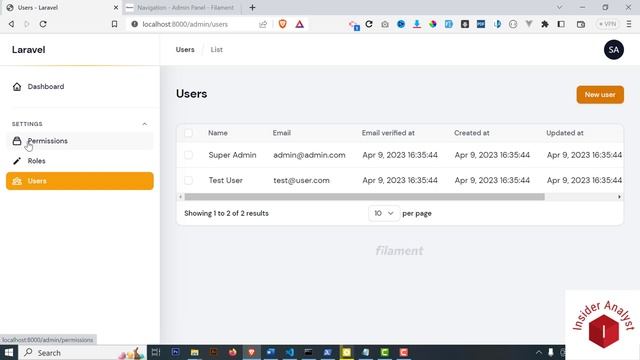Click the download arrow extension icon
The image size is (640, 360).
tap(417, 24)
